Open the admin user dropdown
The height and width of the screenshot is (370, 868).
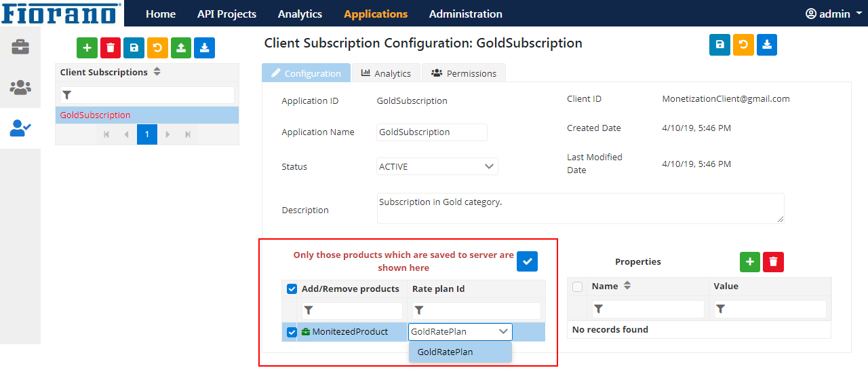click(829, 14)
